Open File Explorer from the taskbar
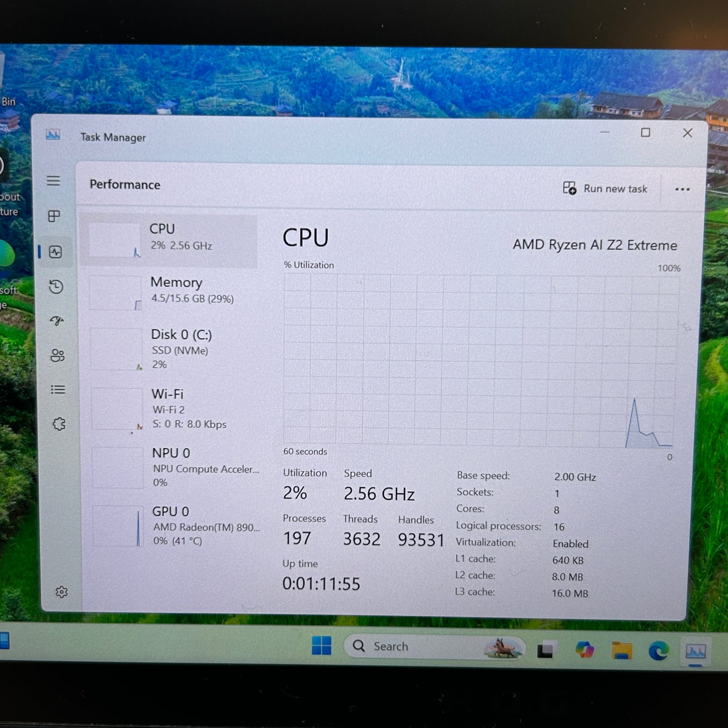 pyautogui.click(x=622, y=650)
